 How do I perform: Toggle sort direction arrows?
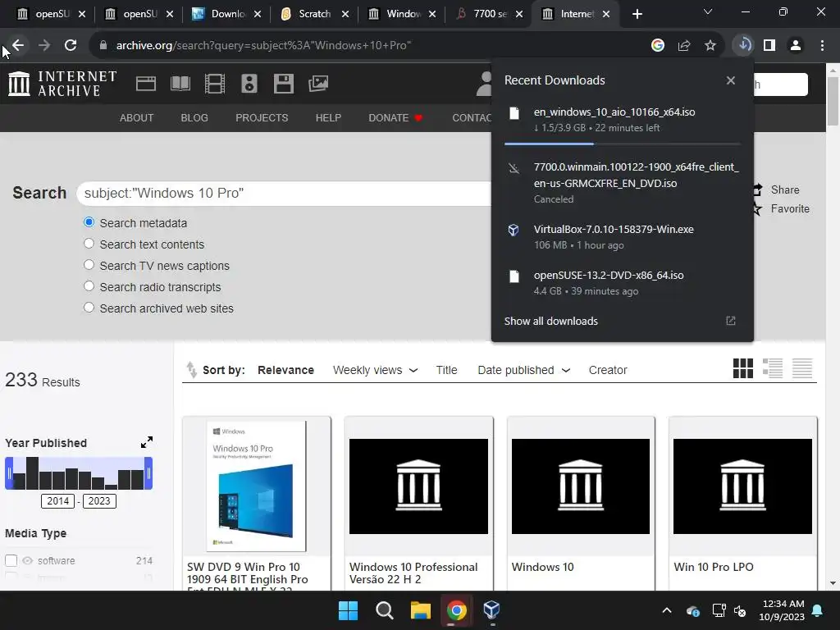pyautogui.click(x=191, y=370)
